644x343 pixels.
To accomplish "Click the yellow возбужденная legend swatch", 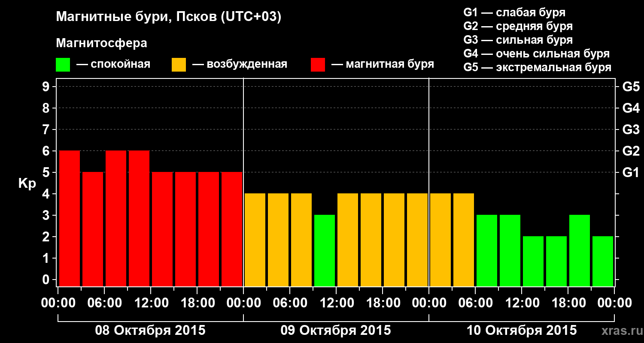I will [x=179, y=65].
